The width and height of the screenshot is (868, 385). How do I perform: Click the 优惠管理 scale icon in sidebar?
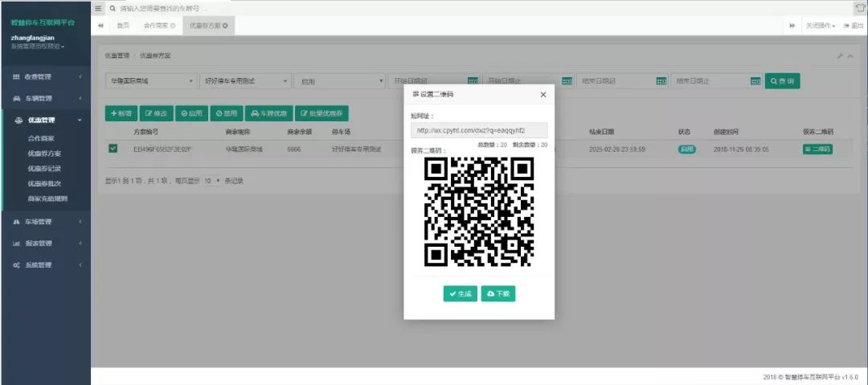18,121
